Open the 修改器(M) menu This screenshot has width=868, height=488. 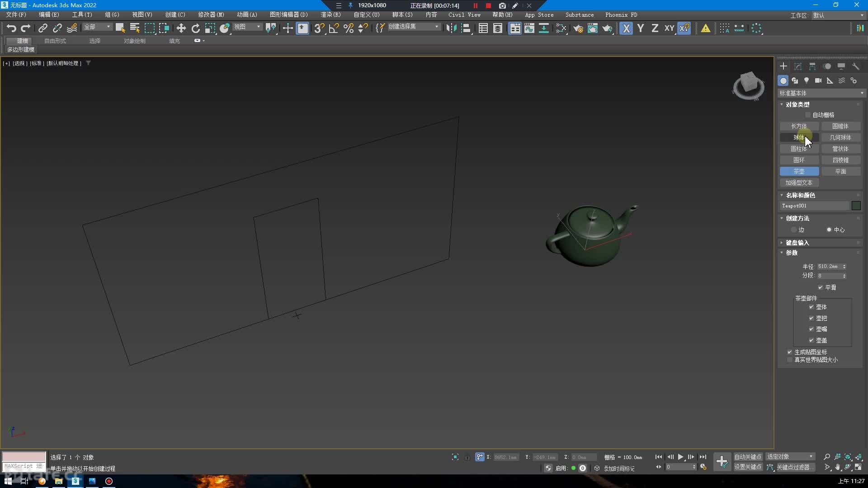211,15
